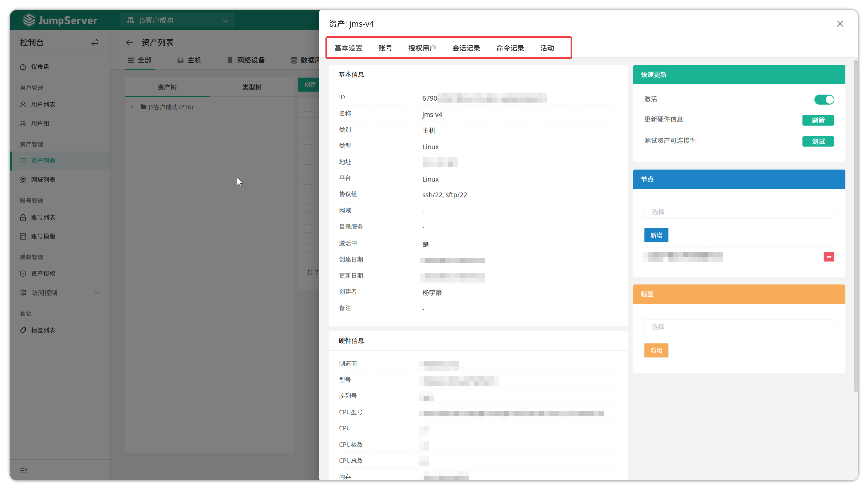Click the 刷新 hardware info button
Viewport: 868px width, 487px height.
[818, 120]
